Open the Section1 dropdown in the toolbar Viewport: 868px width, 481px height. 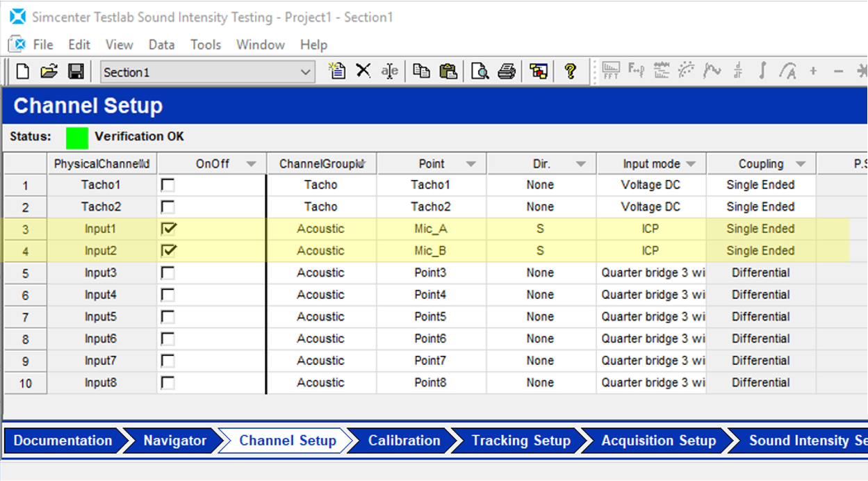pos(305,72)
